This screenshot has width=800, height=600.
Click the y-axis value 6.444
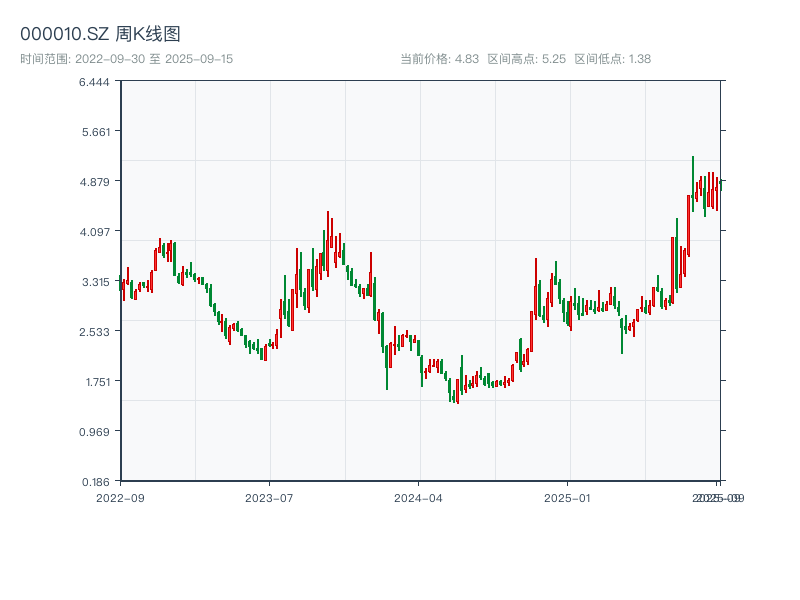click(94, 82)
